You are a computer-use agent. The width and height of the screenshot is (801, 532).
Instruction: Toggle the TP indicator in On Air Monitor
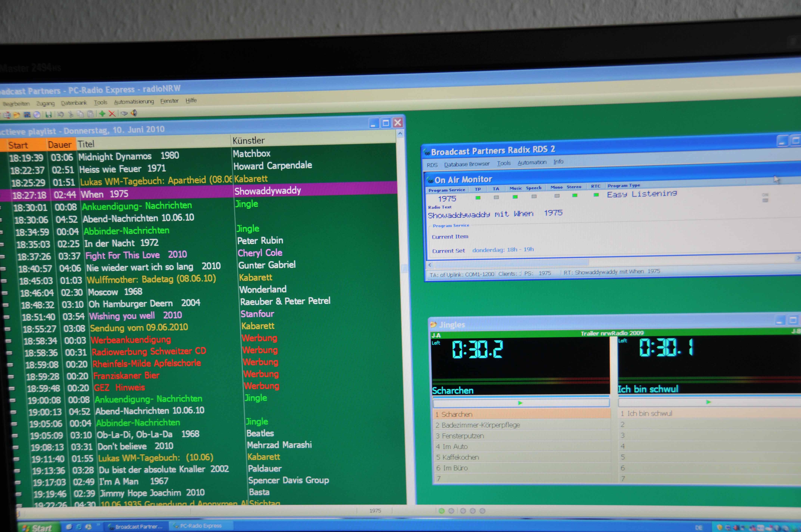pos(478,197)
